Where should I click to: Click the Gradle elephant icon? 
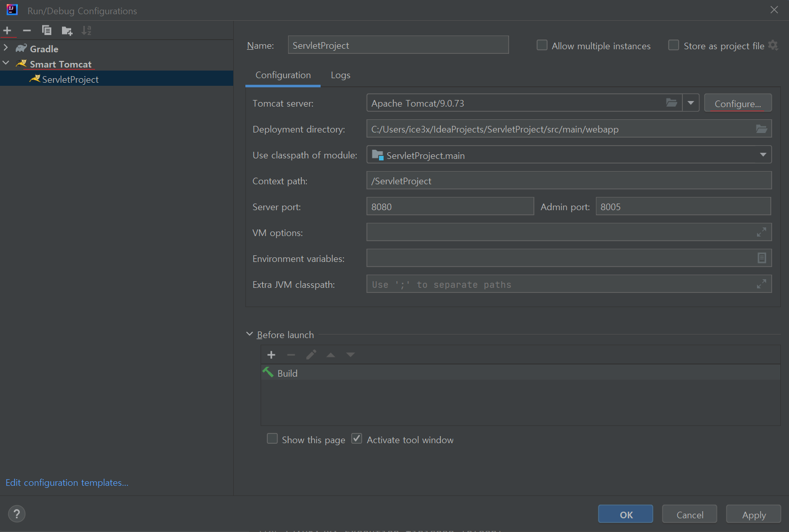click(x=21, y=48)
